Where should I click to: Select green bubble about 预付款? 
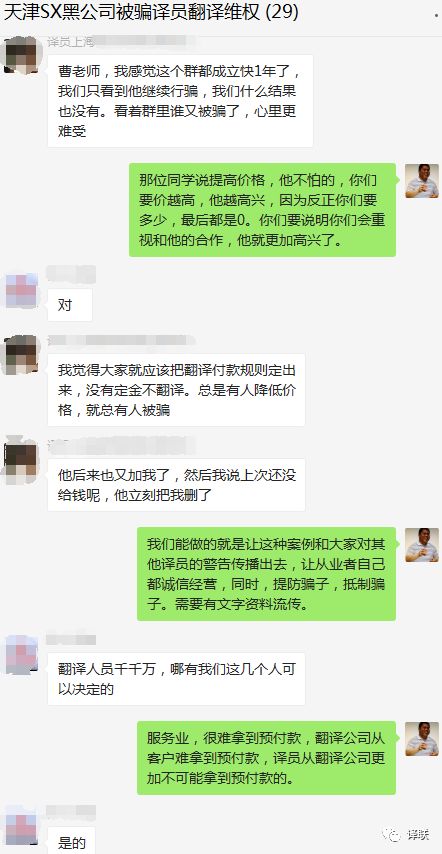click(x=266, y=758)
